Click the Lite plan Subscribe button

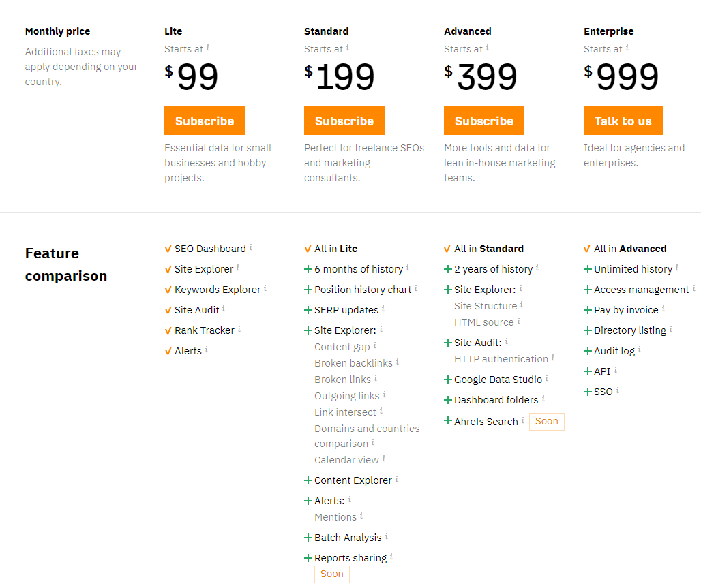(x=205, y=121)
